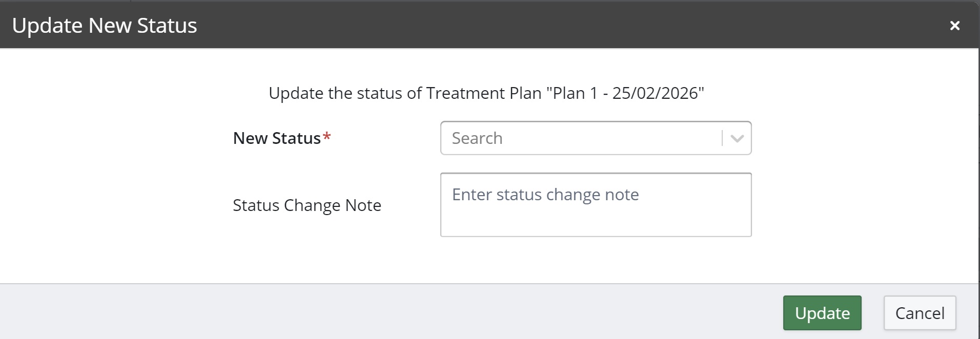Click the "Search" placeholder in status combo box
This screenshot has width=980, height=339.
(x=477, y=138)
